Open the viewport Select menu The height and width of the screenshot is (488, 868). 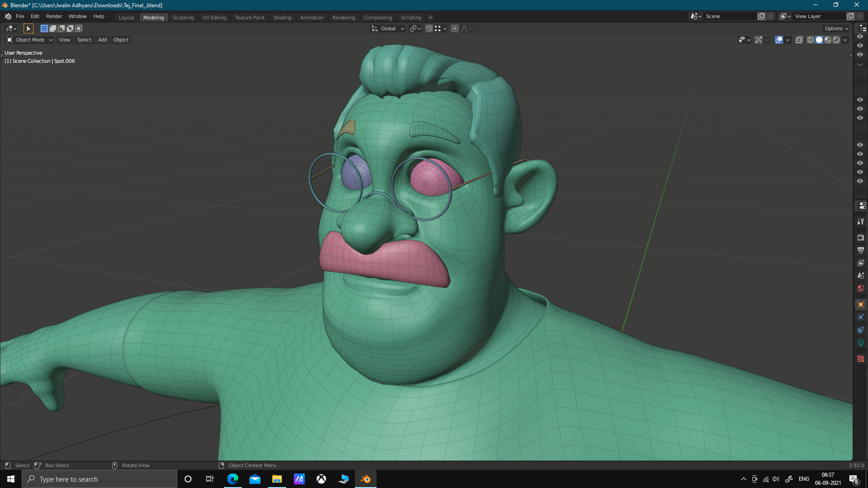tap(84, 40)
